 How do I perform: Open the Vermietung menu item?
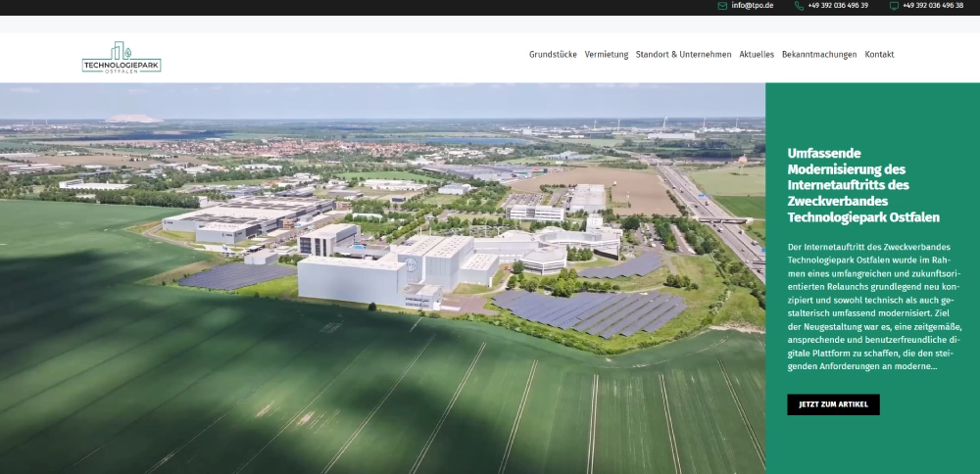(x=607, y=54)
